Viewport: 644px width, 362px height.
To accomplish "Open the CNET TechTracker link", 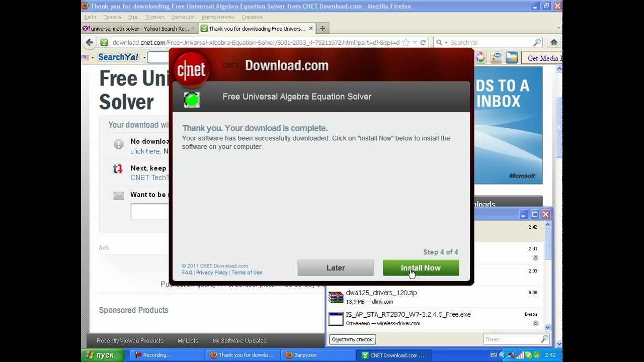I will coord(149,177).
